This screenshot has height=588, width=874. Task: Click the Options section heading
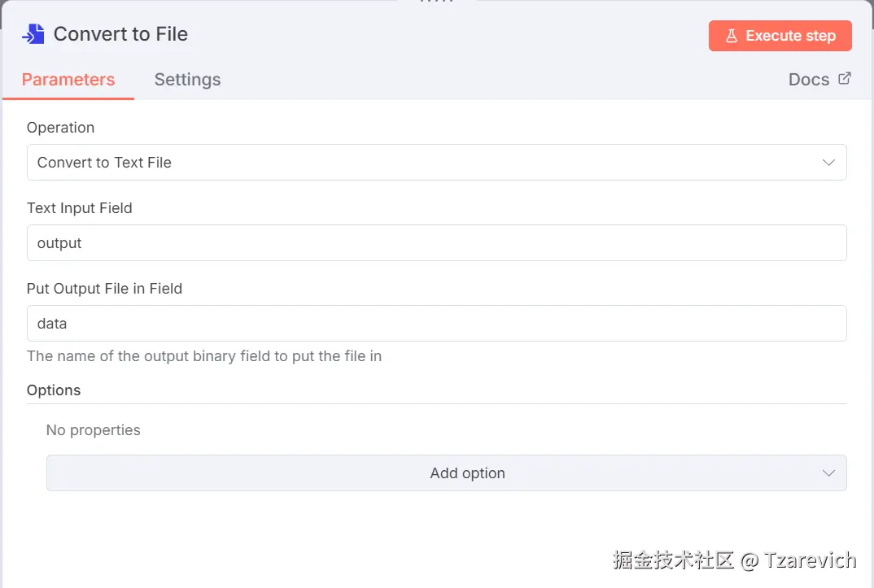click(x=54, y=390)
